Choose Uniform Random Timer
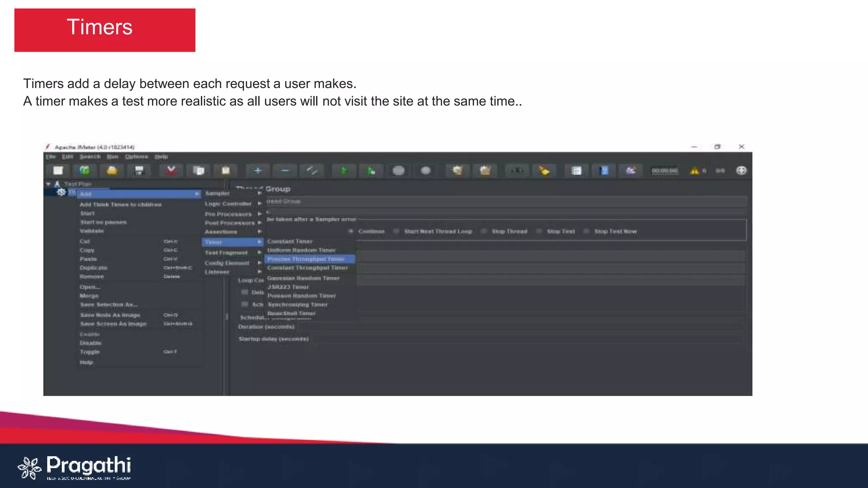This screenshot has height=488, width=868. (310, 250)
